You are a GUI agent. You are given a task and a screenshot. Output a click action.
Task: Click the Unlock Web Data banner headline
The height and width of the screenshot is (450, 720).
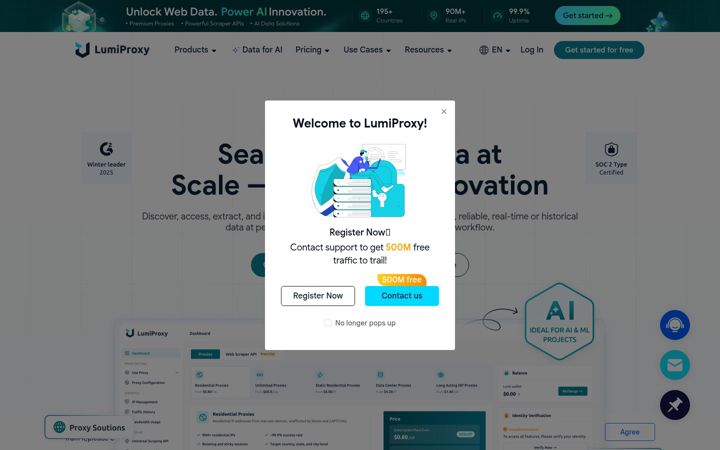coord(226,12)
